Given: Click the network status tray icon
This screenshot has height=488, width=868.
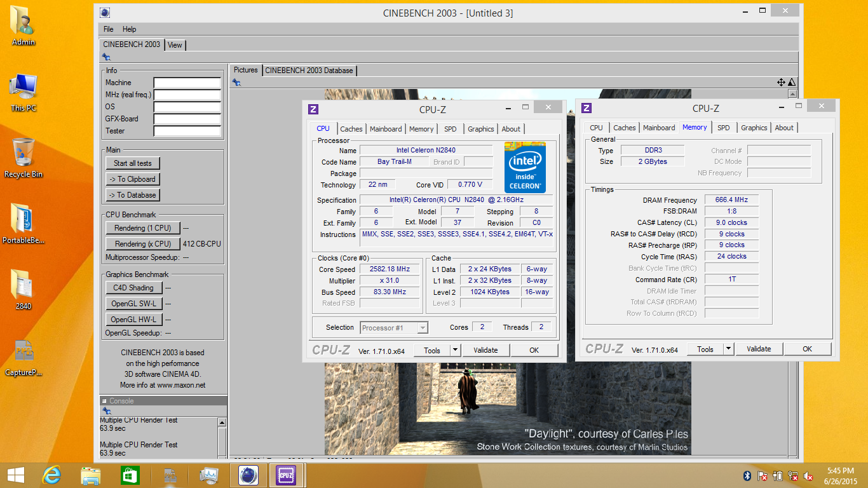Looking at the screenshot, I should coord(793,475).
